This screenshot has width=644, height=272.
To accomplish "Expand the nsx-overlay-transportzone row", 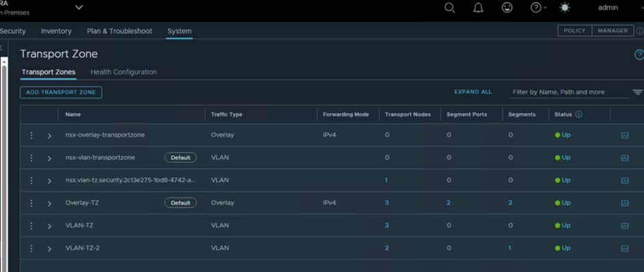I will click(x=49, y=136).
